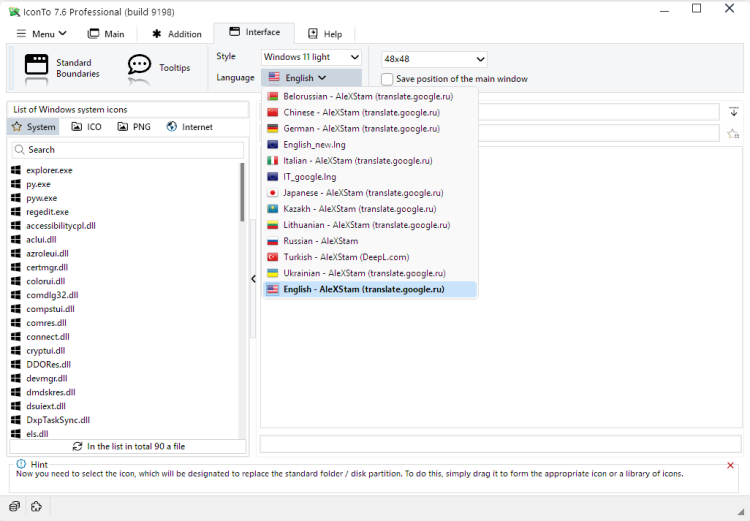Image resolution: width=750 pixels, height=521 pixels.
Task: Click the download arrow icon at top right
Action: pyautogui.click(x=733, y=112)
